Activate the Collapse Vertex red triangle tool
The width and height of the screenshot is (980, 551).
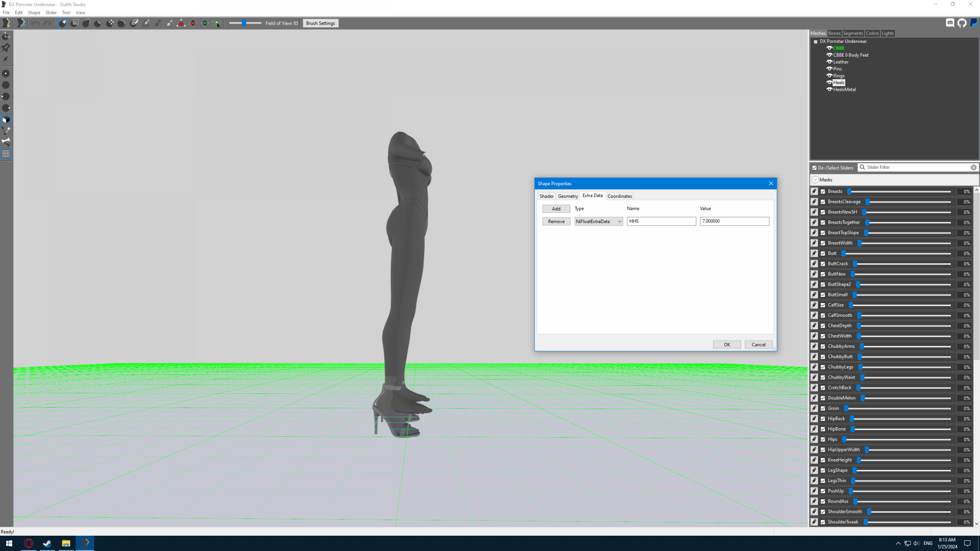click(x=181, y=23)
